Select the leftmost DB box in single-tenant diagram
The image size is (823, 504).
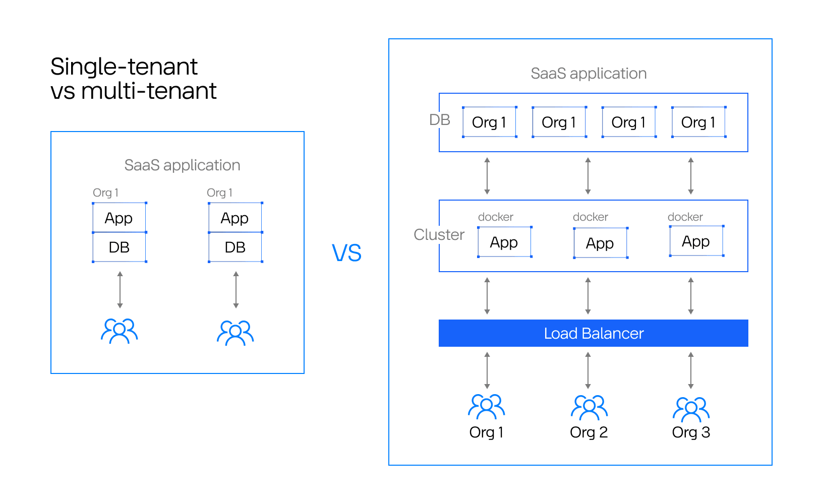(119, 247)
